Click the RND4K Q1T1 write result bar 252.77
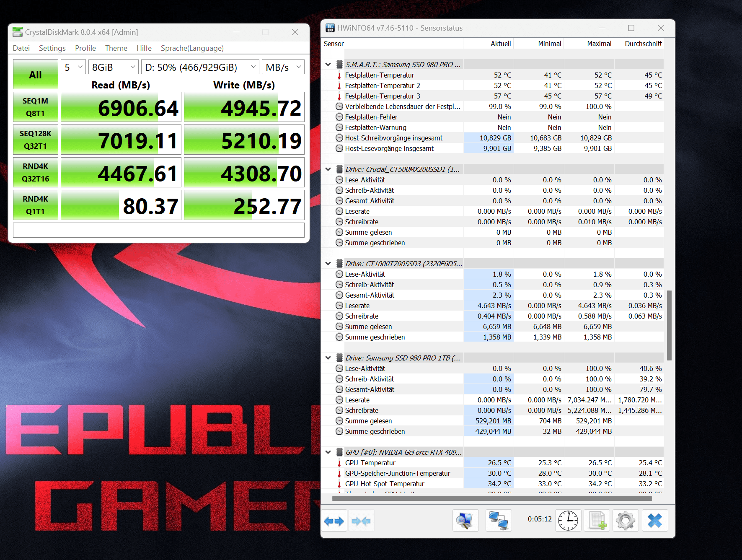 244,205
